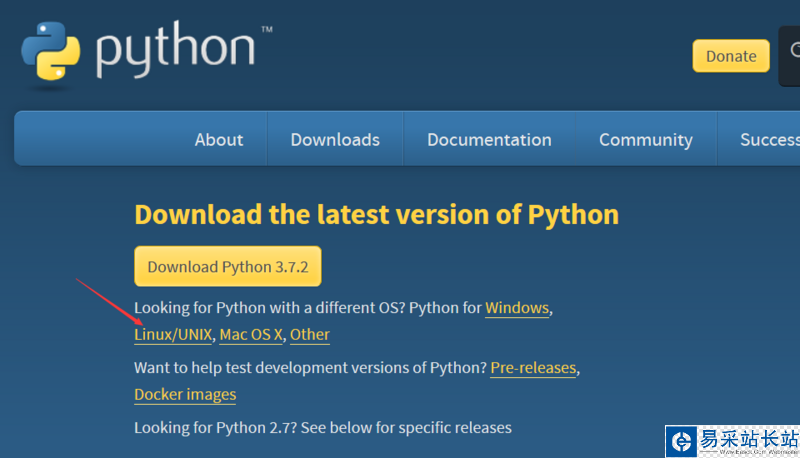The image size is (800, 458).
Task: Choose the Mac OS X link
Action: tap(252, 334)
